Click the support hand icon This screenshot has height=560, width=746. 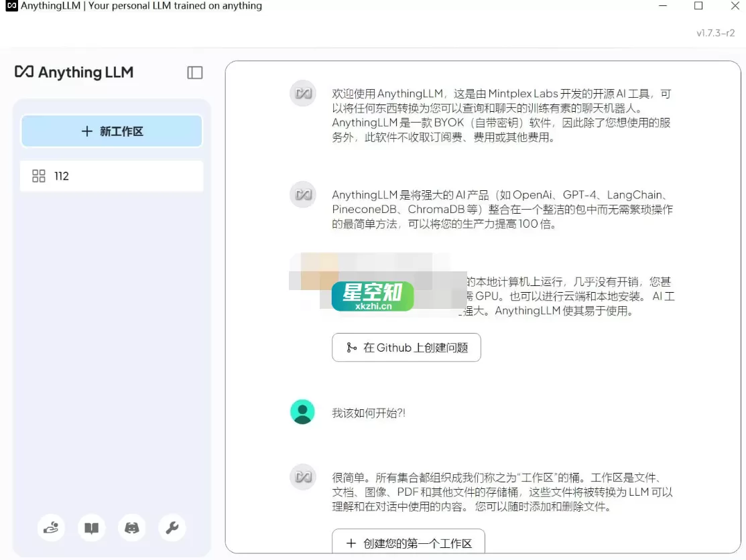coord(51,528)
